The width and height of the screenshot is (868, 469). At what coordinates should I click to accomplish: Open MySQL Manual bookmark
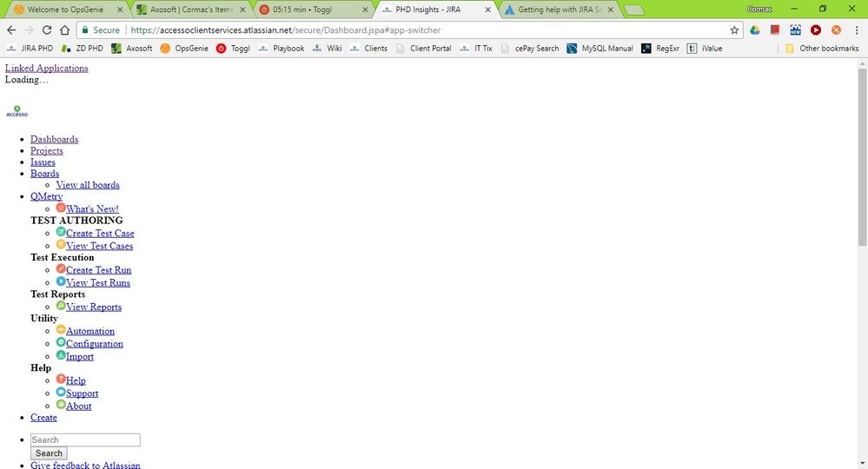(600, 48)
